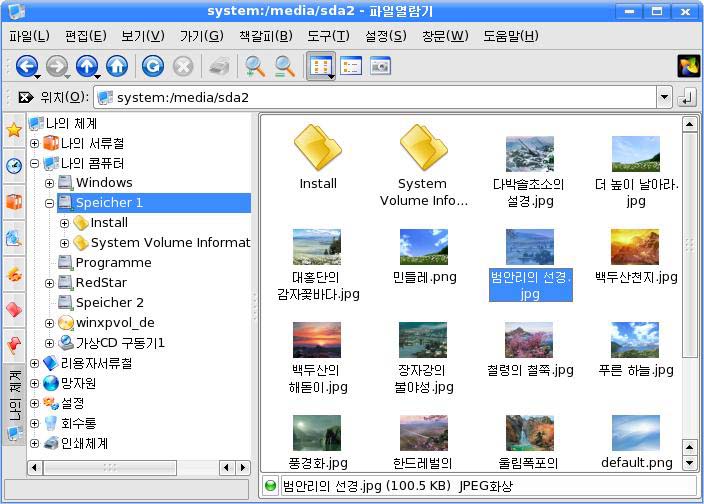704x504 pixels.
Task: Expand the Install folder in tree
Action: [64, 223]
